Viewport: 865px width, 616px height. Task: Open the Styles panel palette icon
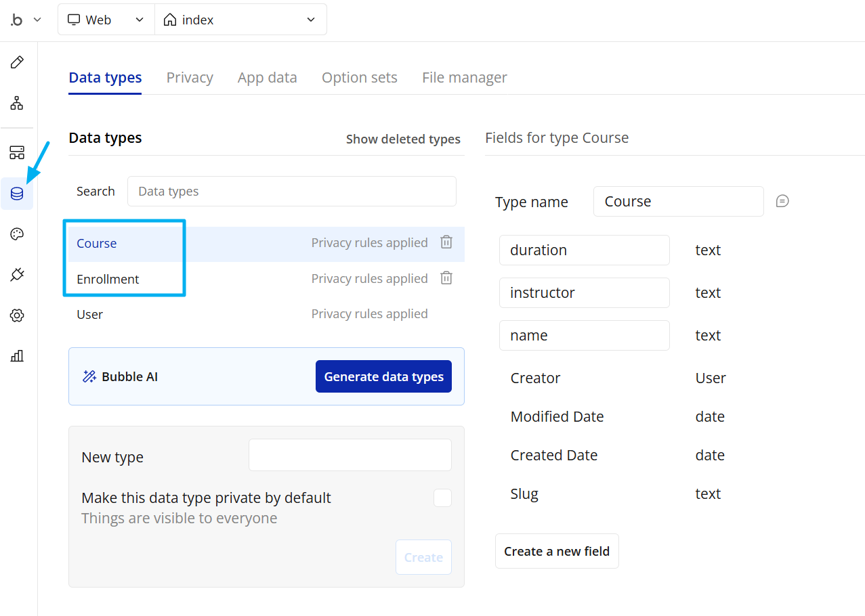[17, 234]
